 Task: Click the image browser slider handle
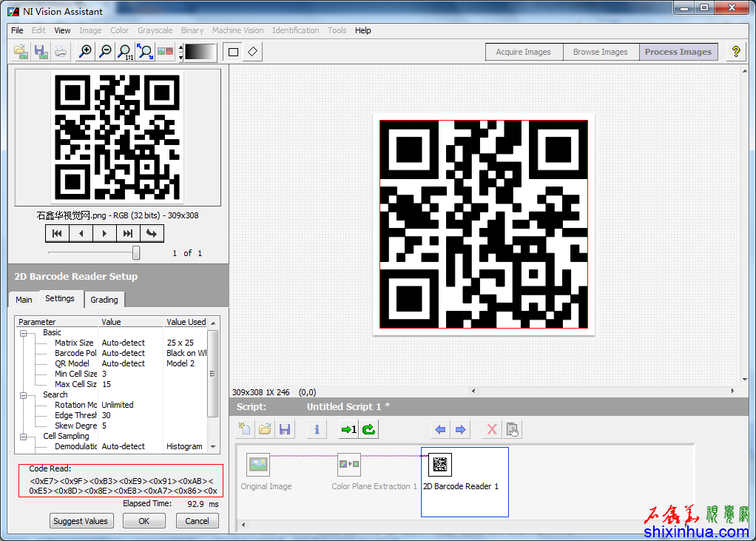pos(136,253)
